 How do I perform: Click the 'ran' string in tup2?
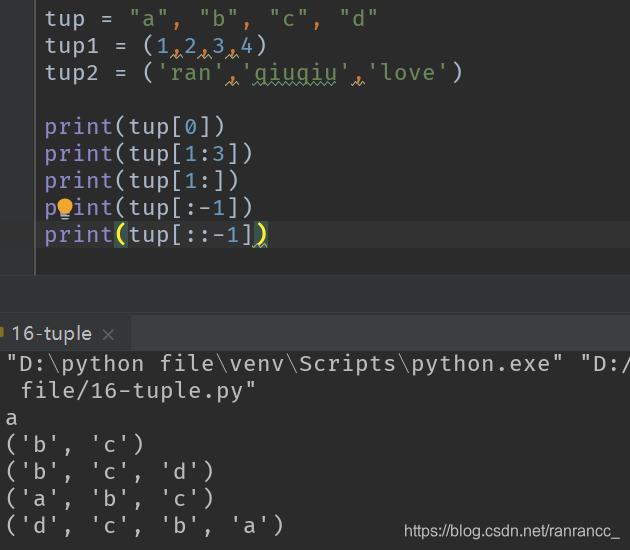pyautogui.click(x=191, y=73)
